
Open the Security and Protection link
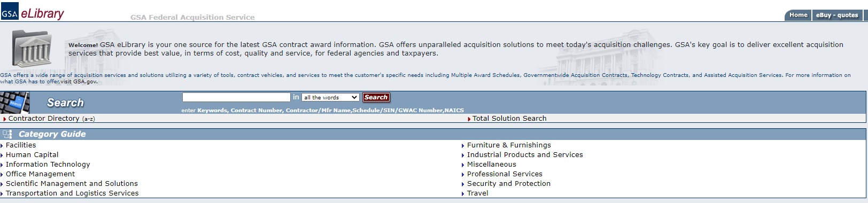click(509, 184)
